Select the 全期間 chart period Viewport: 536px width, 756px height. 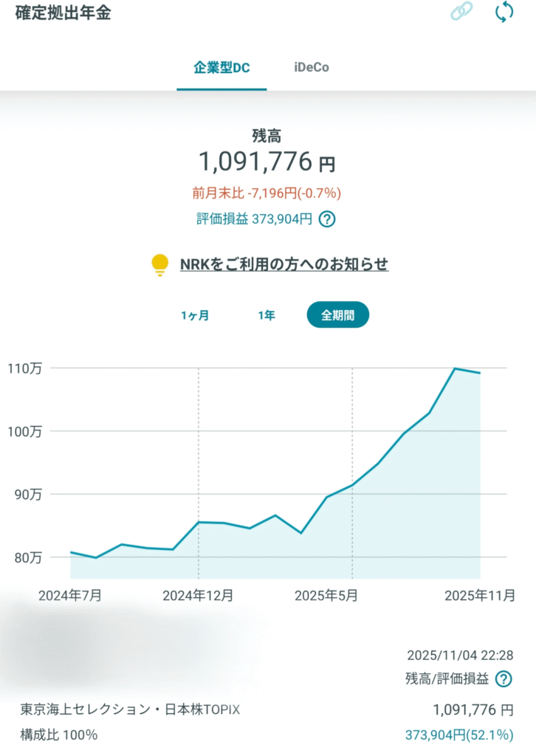coord(337,315)
